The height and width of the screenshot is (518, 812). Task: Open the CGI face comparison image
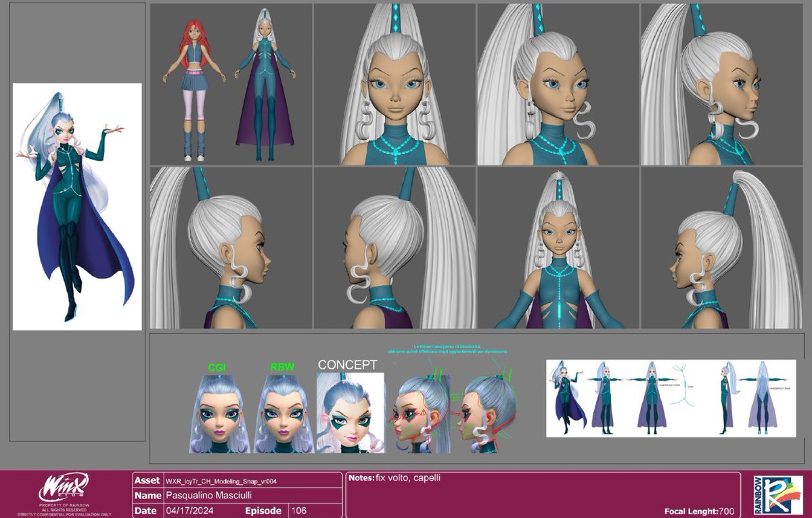219,413
